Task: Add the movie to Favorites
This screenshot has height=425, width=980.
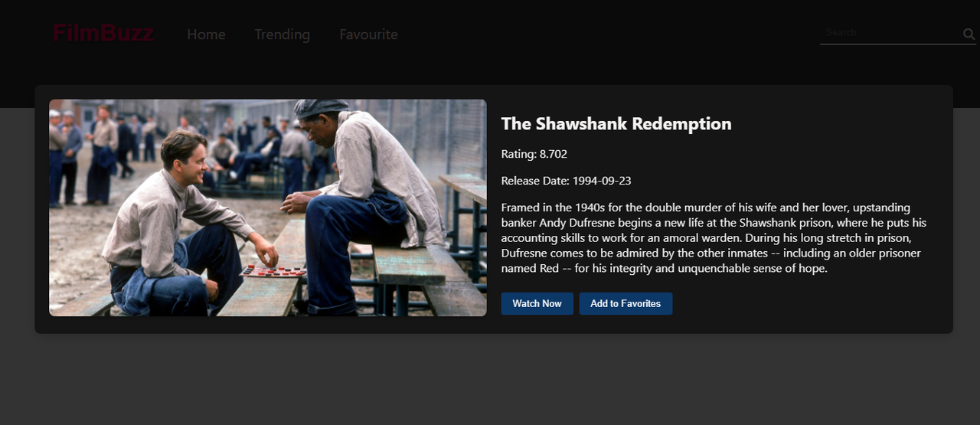Action: [x=626, y=303]
